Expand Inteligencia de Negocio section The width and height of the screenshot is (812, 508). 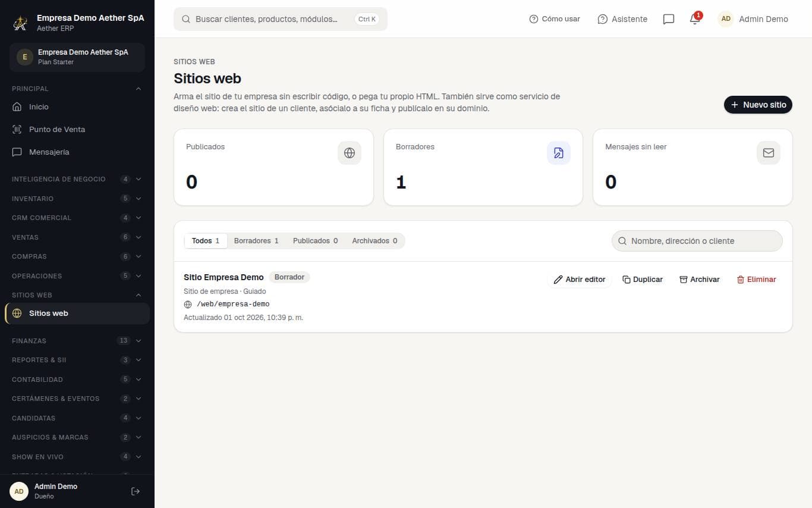77,179
